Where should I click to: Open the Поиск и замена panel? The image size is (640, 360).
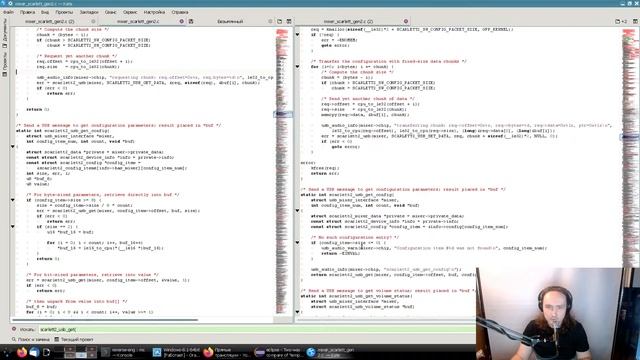coord(31,340)
